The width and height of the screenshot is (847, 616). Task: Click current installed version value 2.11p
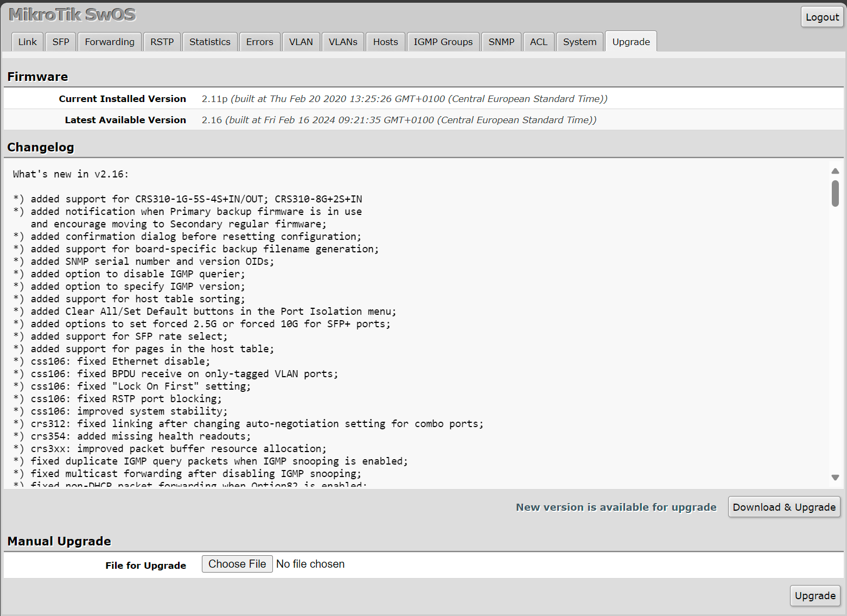click(x=215, y=99)
